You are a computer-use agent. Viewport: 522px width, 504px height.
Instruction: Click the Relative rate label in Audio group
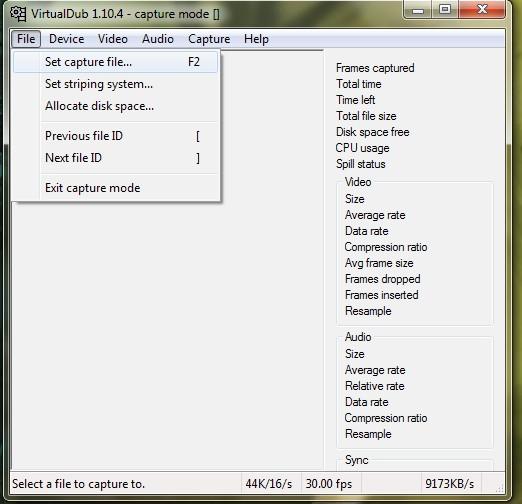point(375,386)
